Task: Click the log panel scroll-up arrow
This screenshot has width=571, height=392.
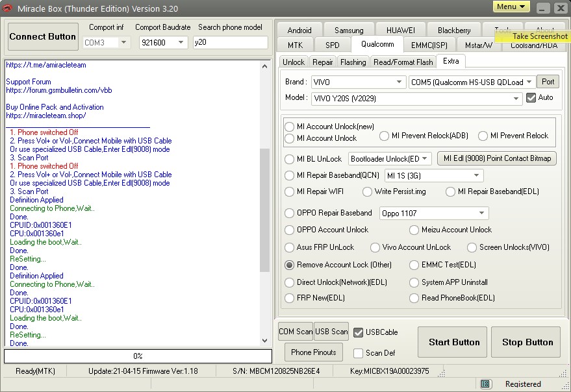Action: pos(265,66)
